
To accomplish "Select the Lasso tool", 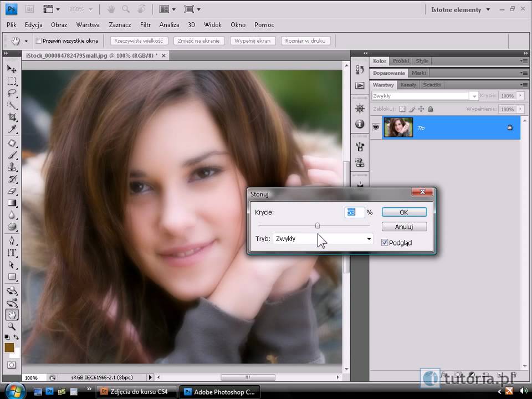I will (x=12, y=93).
